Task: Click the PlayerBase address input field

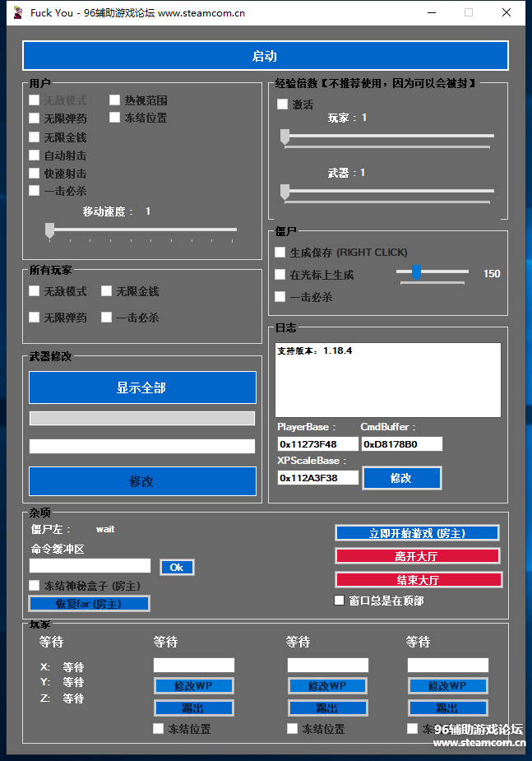Action: [318, 444]
